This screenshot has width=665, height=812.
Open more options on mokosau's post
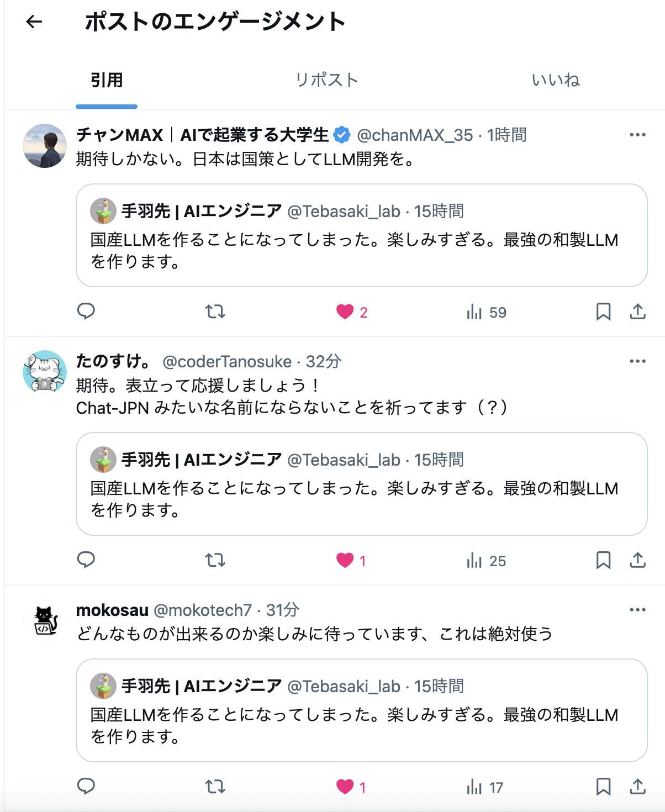coord(637,610)
